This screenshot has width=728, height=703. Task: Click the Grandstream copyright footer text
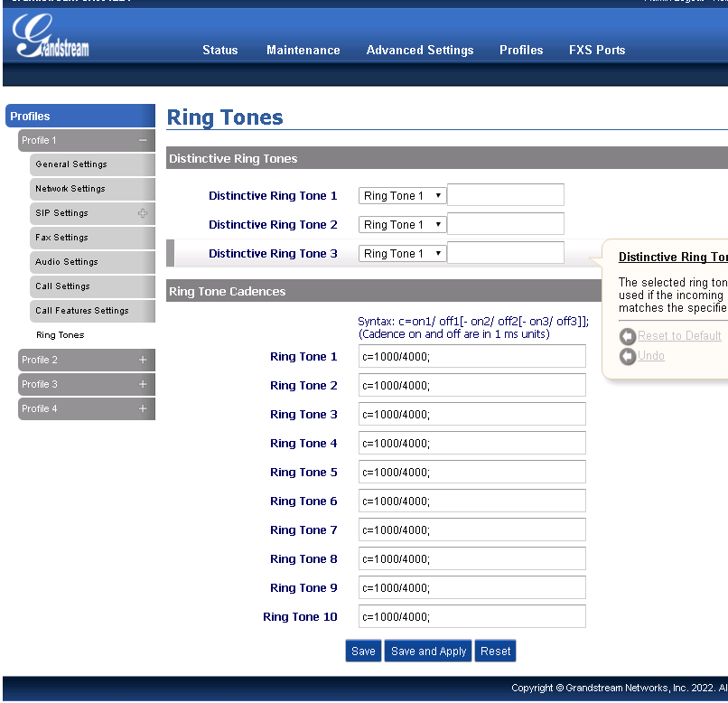click(620, 688)
